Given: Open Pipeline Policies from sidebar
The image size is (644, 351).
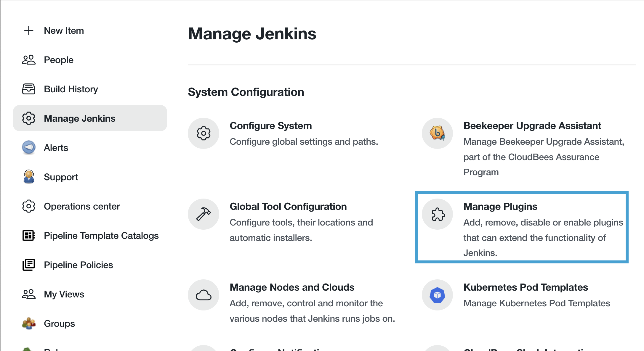Looking at the screenshot, I should [78, 265].
